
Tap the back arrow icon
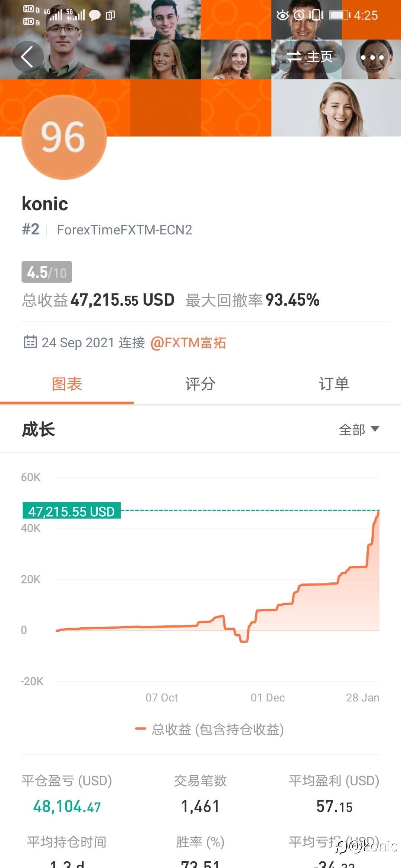point(27,57)
